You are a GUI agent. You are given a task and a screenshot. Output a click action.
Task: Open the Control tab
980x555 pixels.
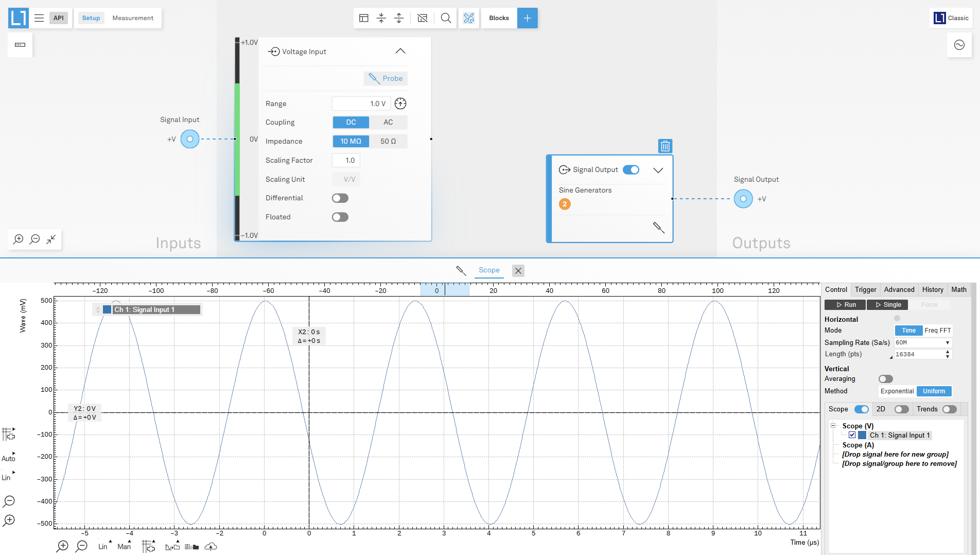(x=836, y=290)
